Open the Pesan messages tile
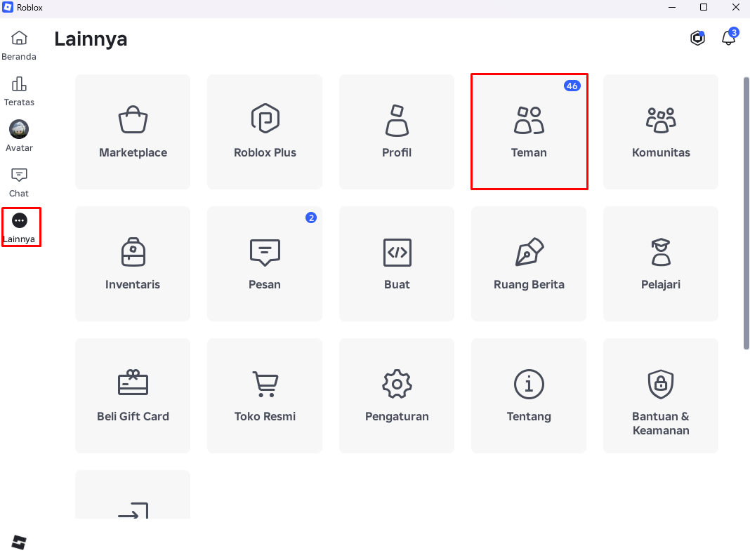750x560 pixels. [265, 264]
